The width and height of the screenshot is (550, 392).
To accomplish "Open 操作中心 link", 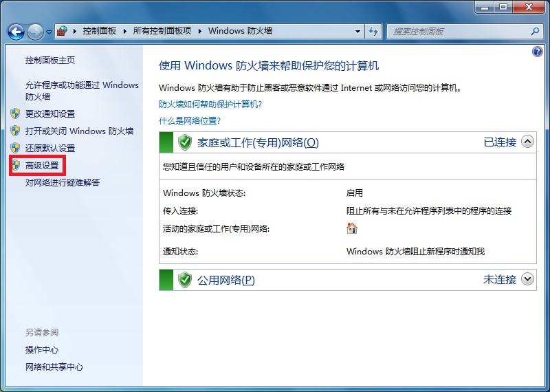I will [42, 350].
